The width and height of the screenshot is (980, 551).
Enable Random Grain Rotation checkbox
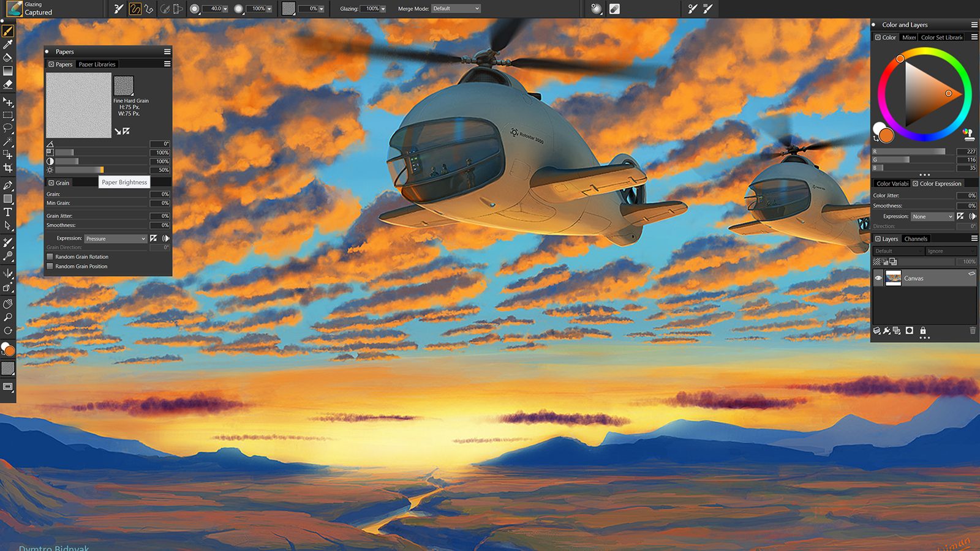[x=50, y=257]
